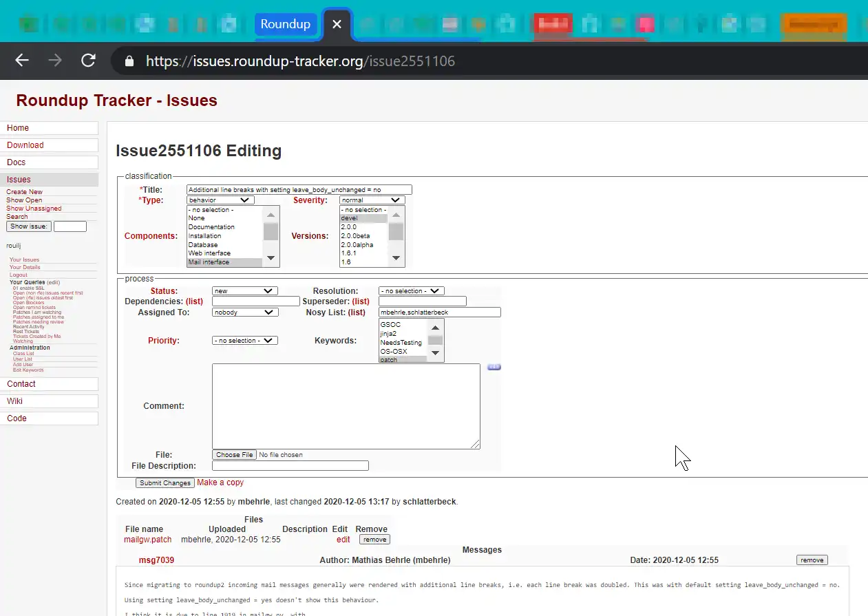The height and width of the screenshot is (616, 868).
Task: Select Web interface in Components list
Action: pyautogui.click(x=224, y=253)
